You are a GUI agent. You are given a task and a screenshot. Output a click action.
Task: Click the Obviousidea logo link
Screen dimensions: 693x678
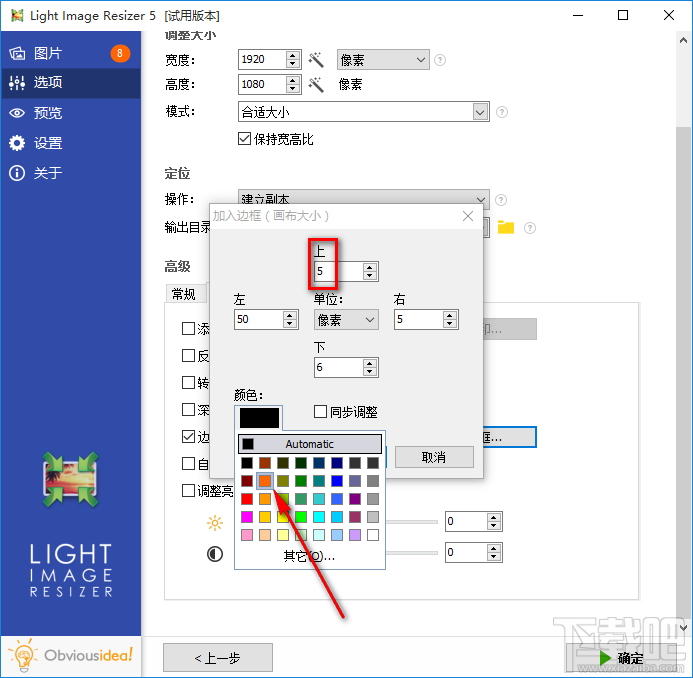point(71,655)
